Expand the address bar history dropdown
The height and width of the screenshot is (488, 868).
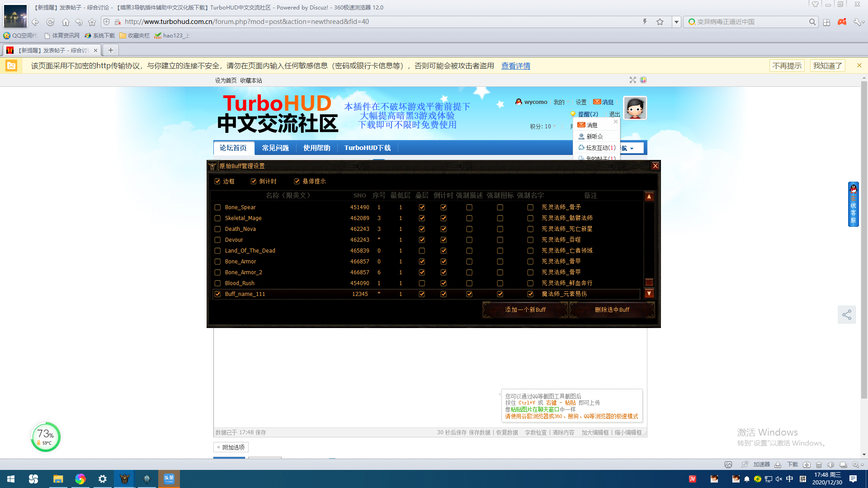click(676, 22)
